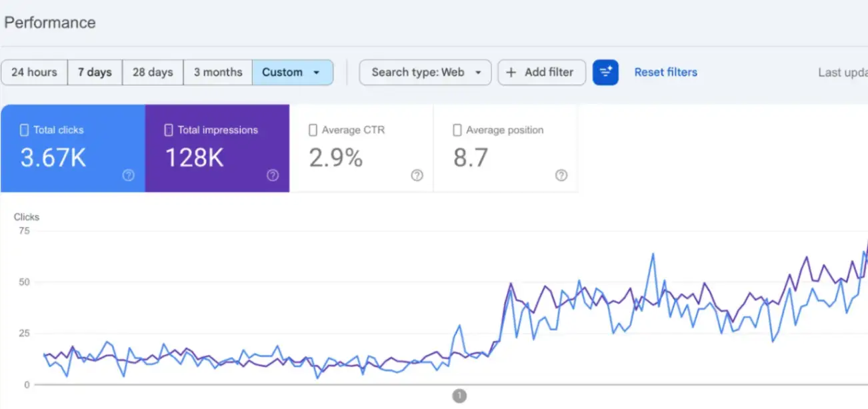Click the Add filter button
The width and height of the screenshot is (868, 409).
(542, 73)
